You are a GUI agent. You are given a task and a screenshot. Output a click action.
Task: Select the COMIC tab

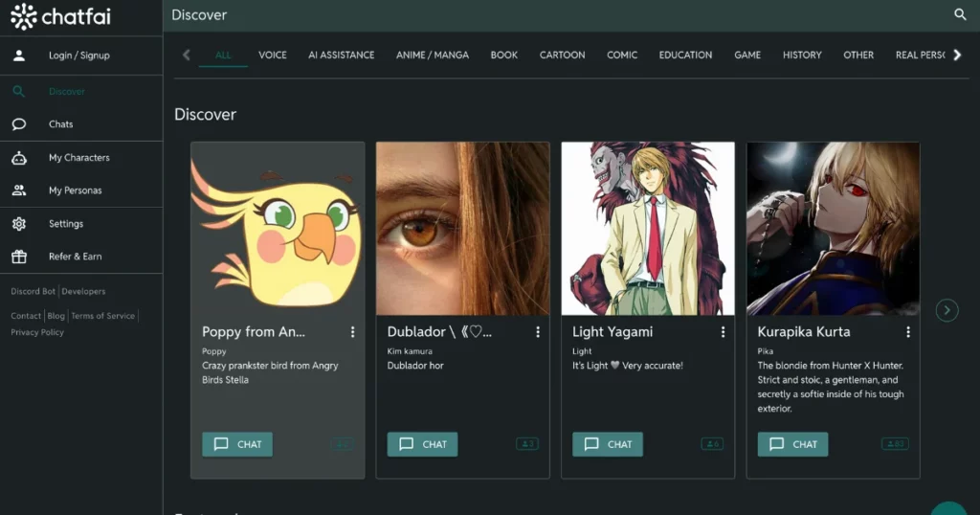tap(622, 55)
